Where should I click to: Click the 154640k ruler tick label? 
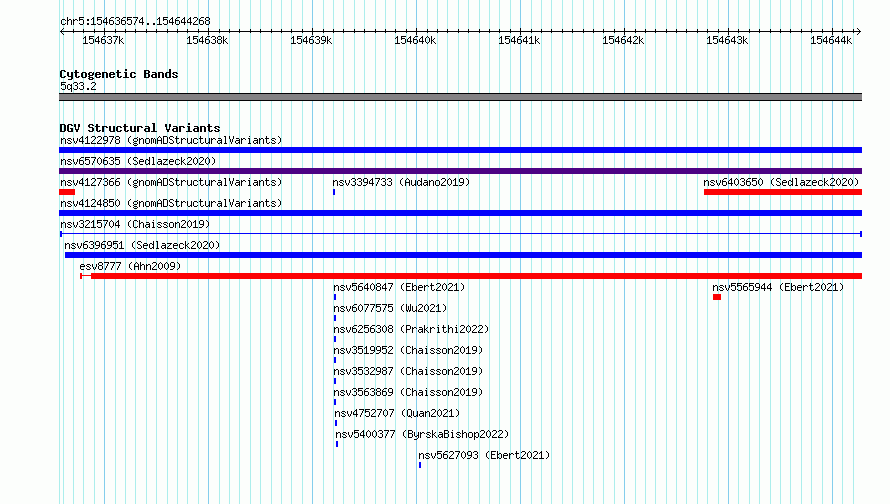(415, 41)
